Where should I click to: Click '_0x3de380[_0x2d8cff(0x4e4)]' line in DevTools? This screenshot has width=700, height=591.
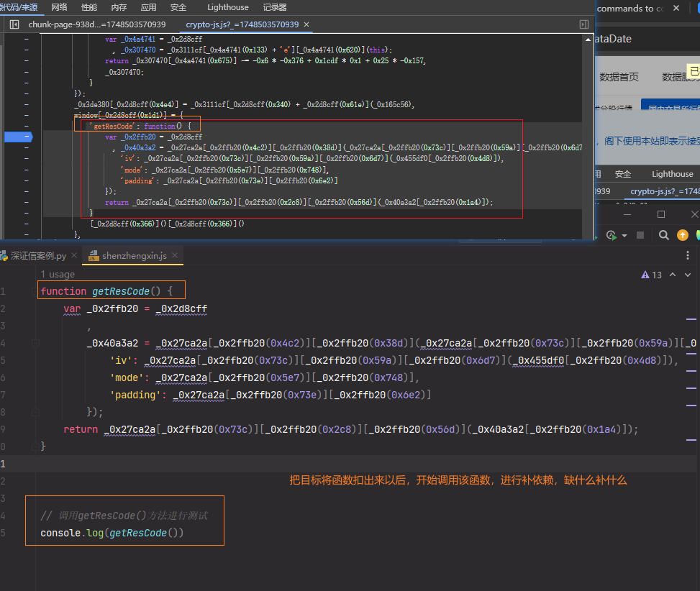(x=245, y=104)
